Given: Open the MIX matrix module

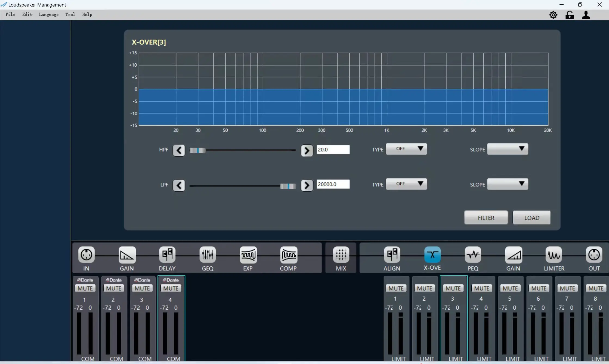Looking at the screenshot, I should point(341,255).
